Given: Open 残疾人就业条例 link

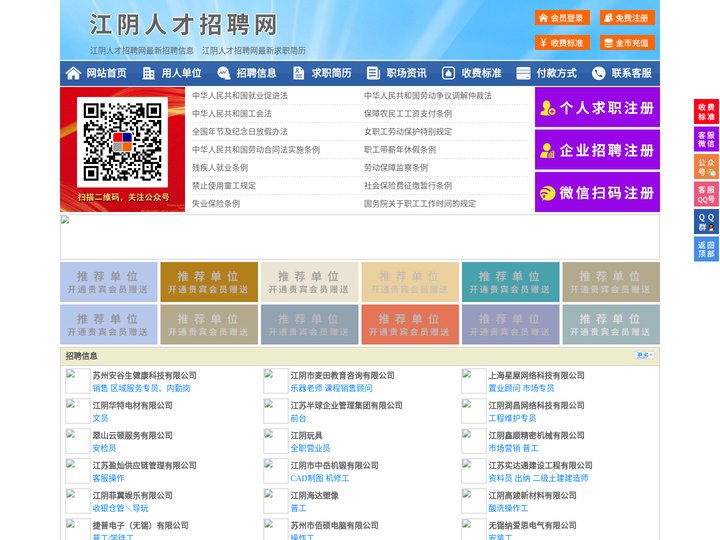Looking at the screenshot, I should point(220,168).
